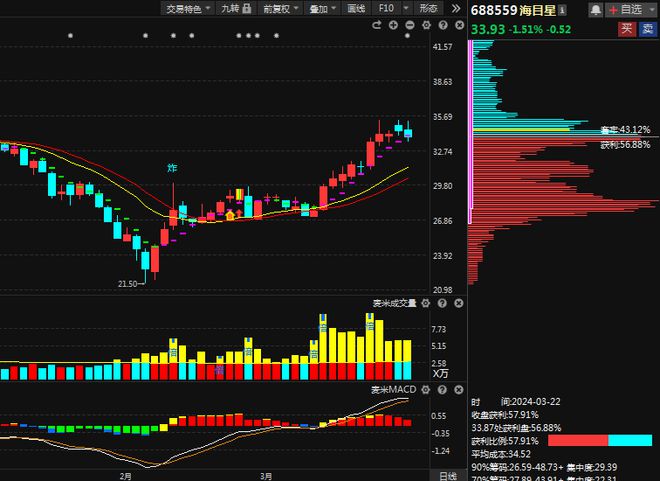Screen dimensions: 660x481
Task: Click info badge next to 海目星
Action: 562,11
